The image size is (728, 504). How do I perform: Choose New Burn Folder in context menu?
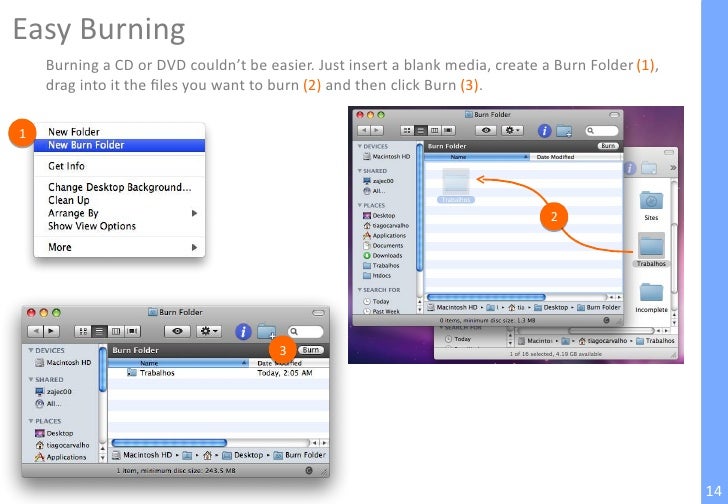pyautogui.click(x=119, y=145)
